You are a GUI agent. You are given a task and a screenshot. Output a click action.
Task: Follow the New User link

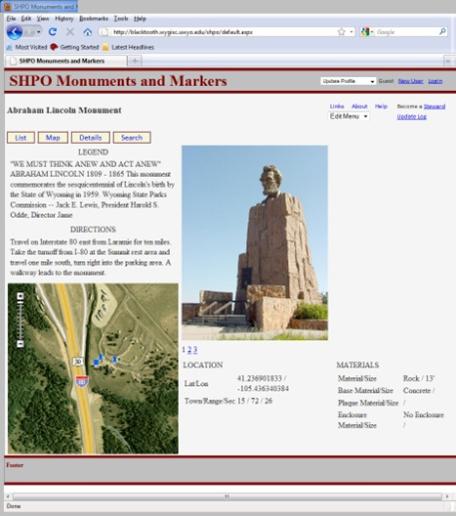click(411, 81)
